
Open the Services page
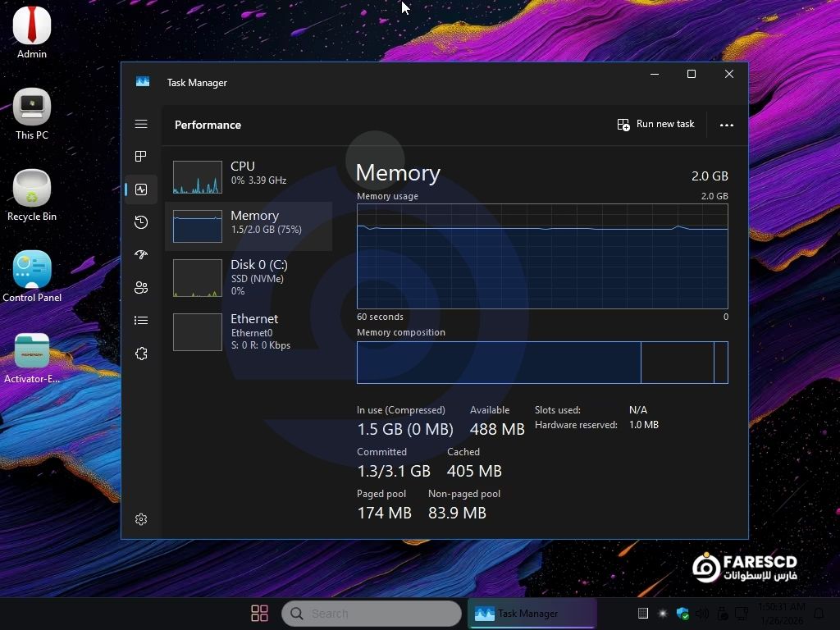pos(141,353)
